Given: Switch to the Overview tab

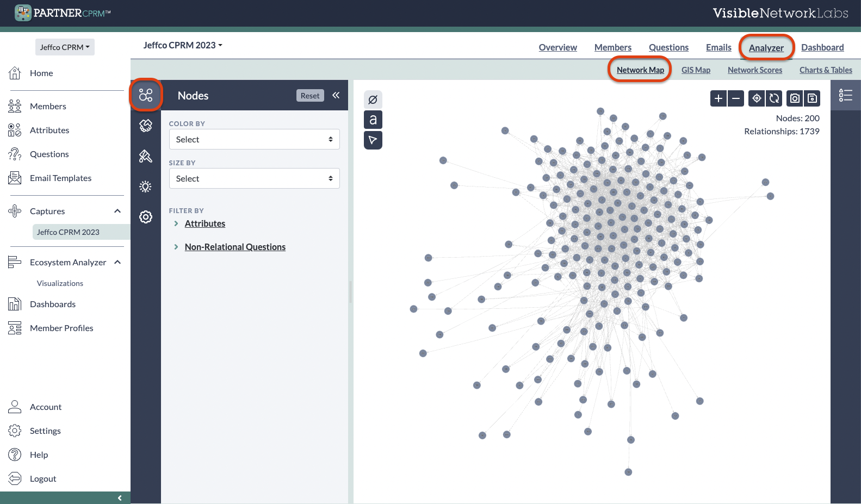Looking at the screenshot, I should tap(558, 47).
